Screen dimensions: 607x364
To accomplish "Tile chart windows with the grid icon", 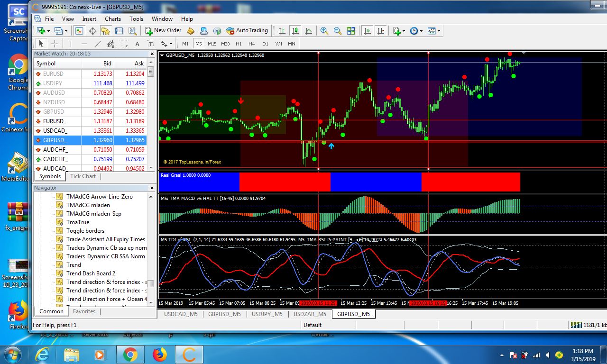I will point(351,30).
